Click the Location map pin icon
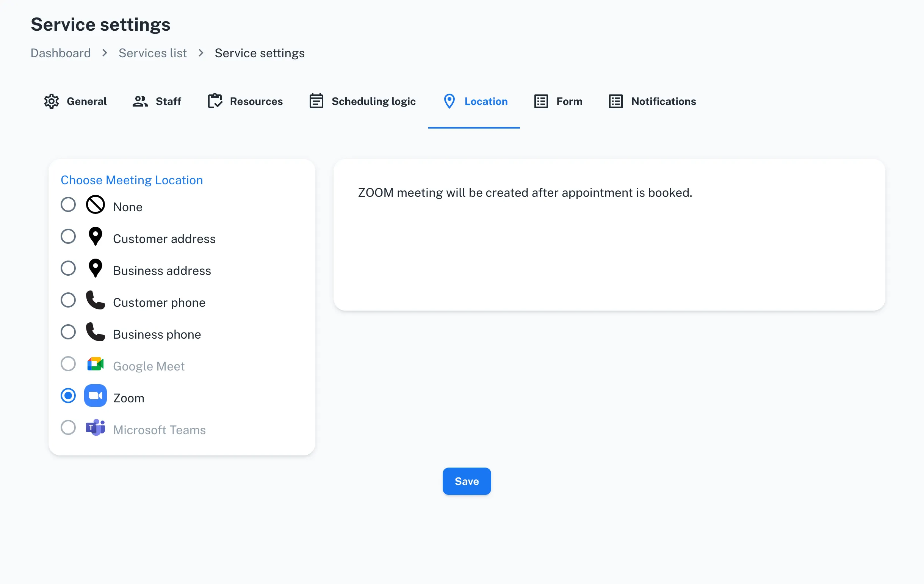Screen dimensions: 924x584 (449, 101)
